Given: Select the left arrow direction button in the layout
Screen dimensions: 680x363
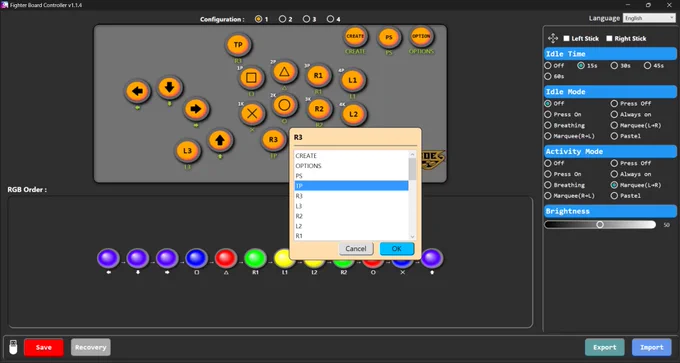Looking at the screenshot, I should (x=137, y=92).
